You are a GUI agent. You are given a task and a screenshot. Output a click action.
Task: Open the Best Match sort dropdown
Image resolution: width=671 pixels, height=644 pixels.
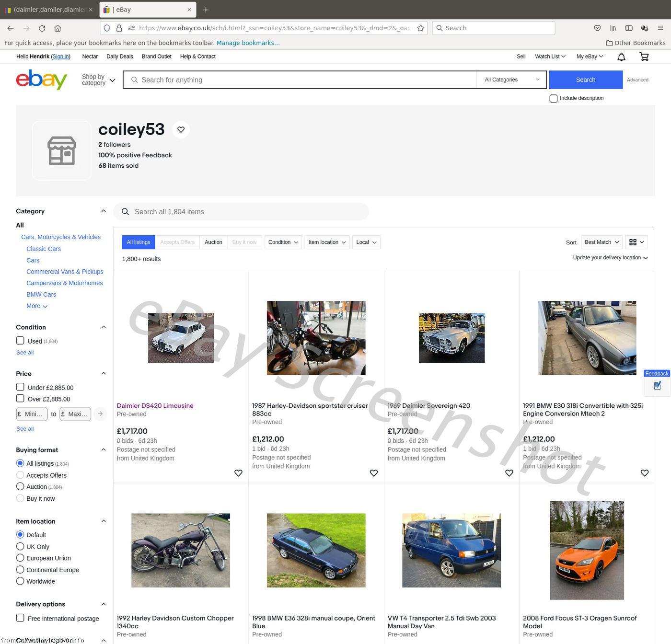coord(602,242)
